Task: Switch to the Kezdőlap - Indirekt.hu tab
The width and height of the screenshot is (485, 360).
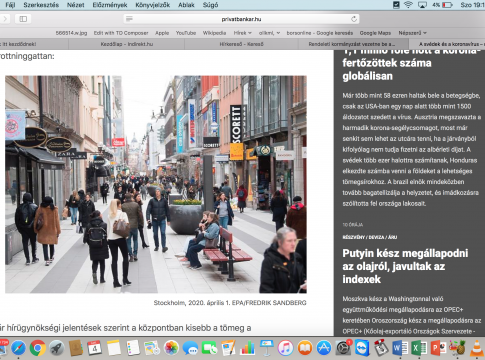Action: [127, 44]
